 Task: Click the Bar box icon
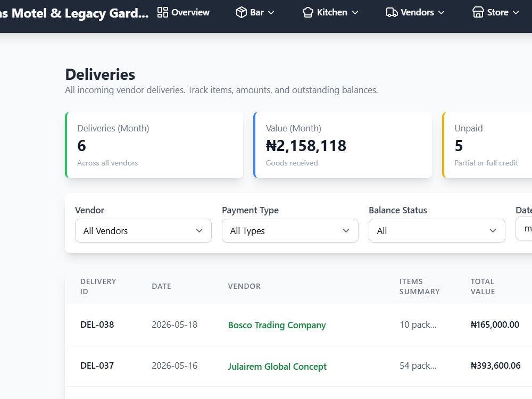tap(241, 13)
